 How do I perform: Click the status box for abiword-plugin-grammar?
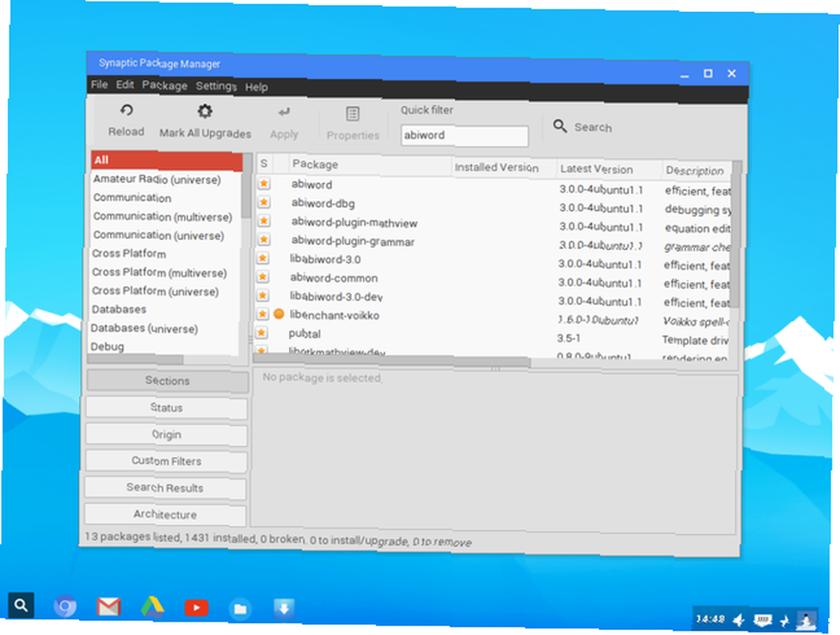coord(264,239)
